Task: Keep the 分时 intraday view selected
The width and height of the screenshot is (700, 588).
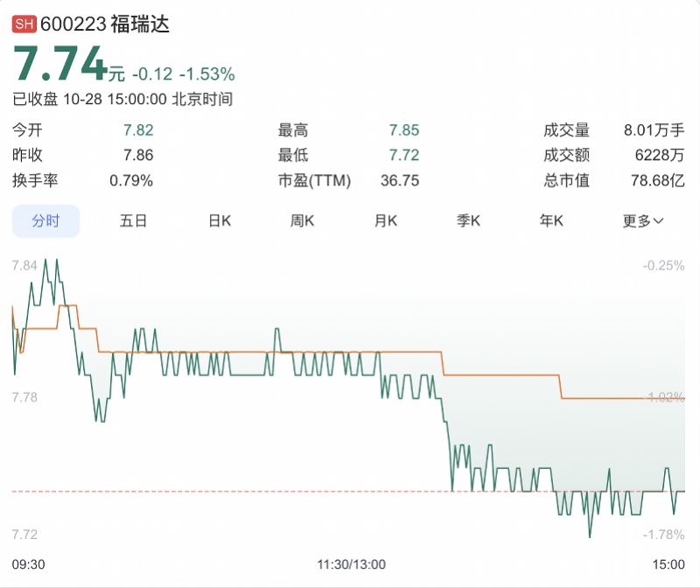Action: pos(45,221)
